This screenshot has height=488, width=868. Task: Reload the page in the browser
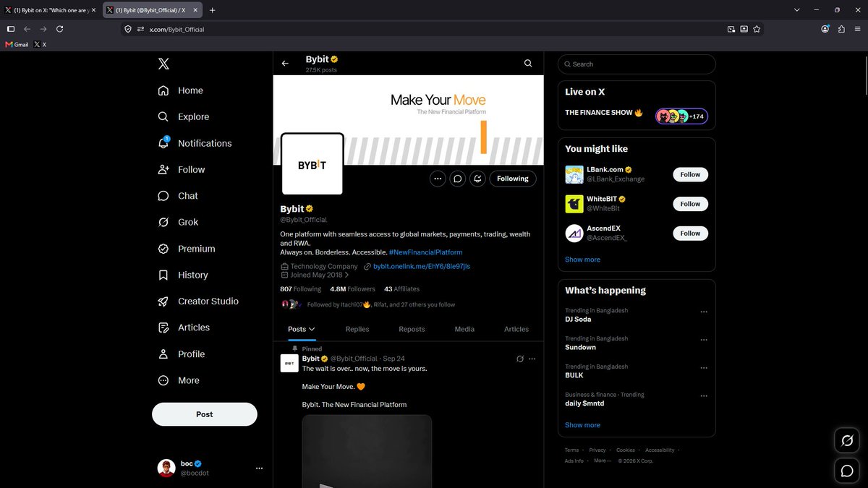click(x=60, y=29)
